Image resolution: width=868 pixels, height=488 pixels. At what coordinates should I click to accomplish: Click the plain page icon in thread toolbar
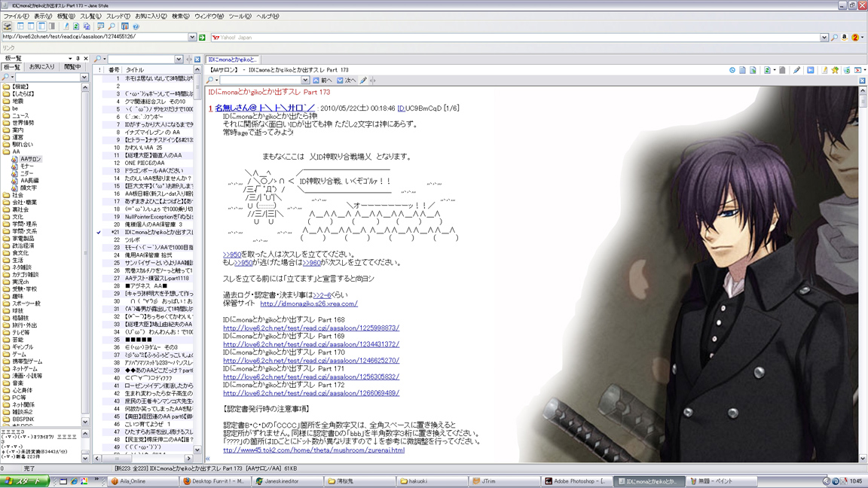pos(742,70)
